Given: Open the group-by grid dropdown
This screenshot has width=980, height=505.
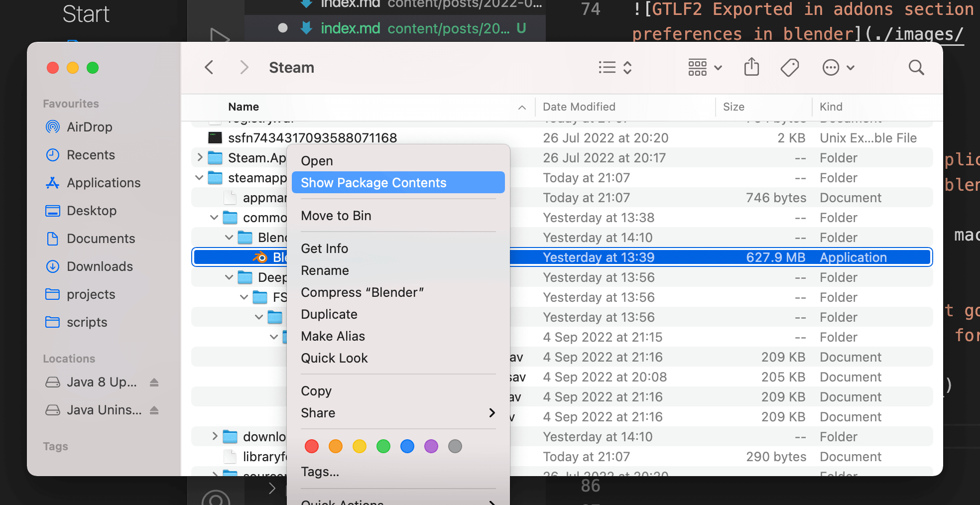Looking at the screenshot, I should 705,67.
